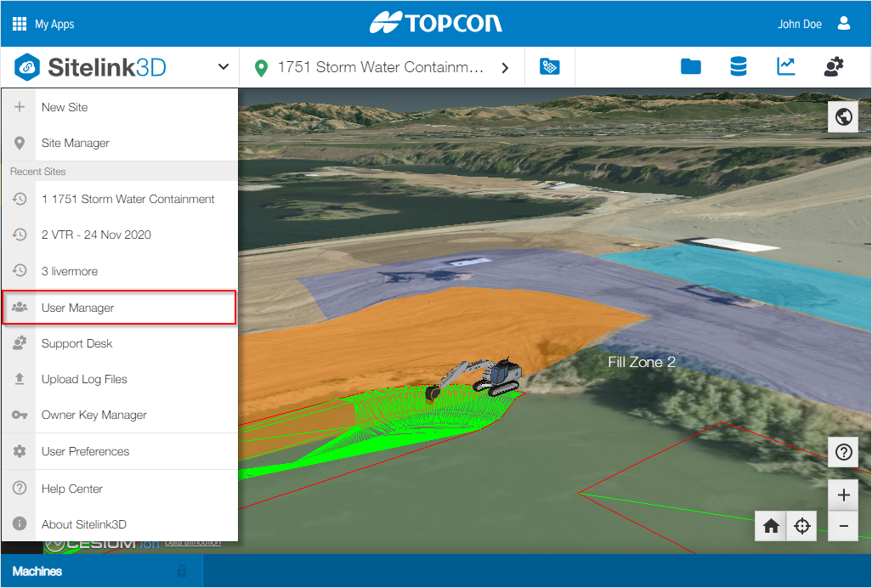Open the Data attribution link
Screen dimensions: 872x588
tap(192, 543)
